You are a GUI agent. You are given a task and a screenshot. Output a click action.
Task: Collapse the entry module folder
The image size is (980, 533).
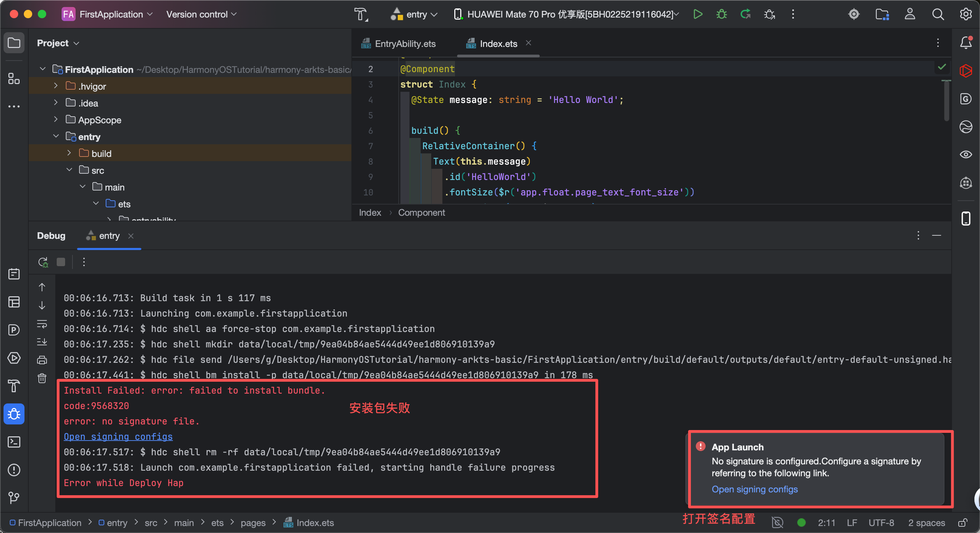click(56, 136)
